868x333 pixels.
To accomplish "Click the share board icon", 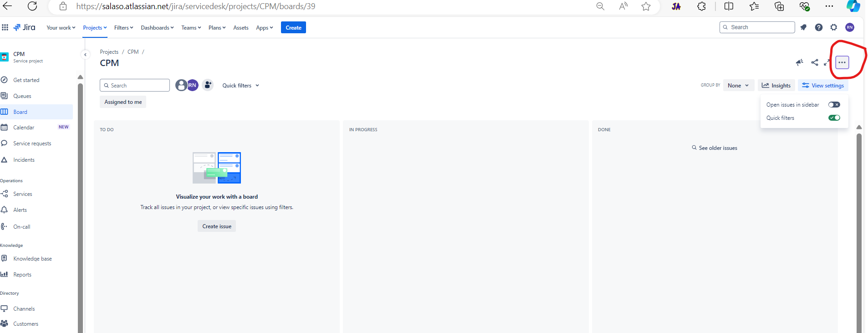I will tap(815, 62).
